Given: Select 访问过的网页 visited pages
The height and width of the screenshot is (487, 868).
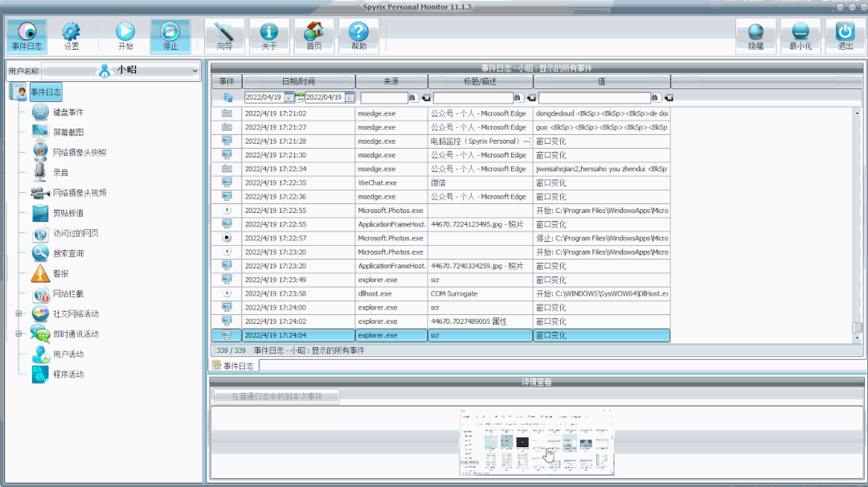Looking at the screenshot, I should coord(76,234).
